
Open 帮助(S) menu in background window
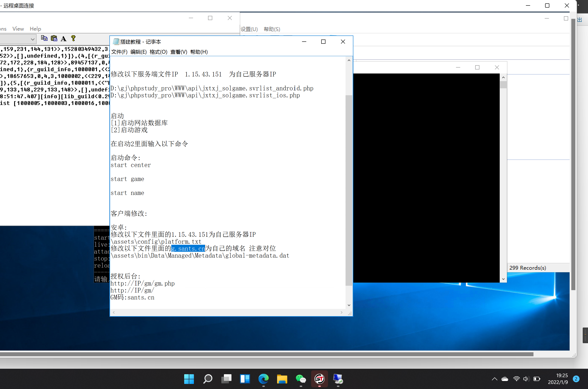[272, 29]
